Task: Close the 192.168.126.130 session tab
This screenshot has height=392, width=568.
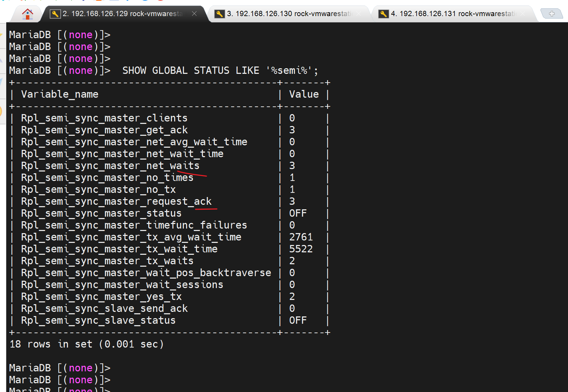Action: 359,14
